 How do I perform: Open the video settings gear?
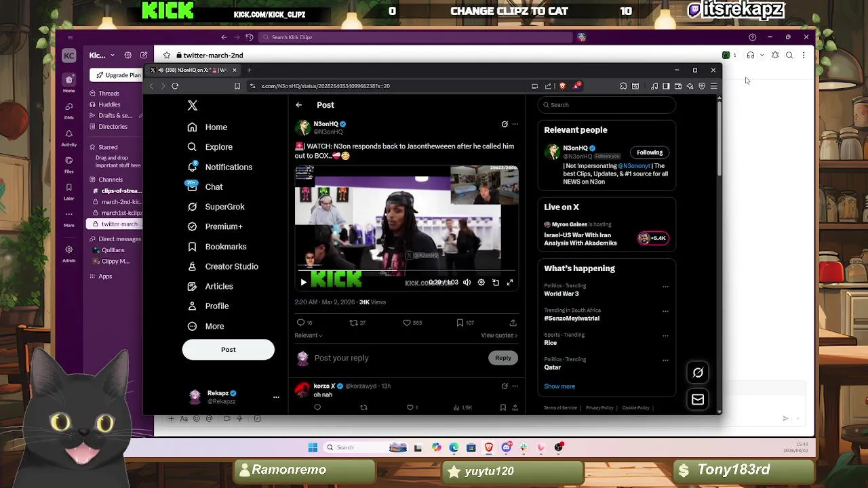[x=481, y=283]
